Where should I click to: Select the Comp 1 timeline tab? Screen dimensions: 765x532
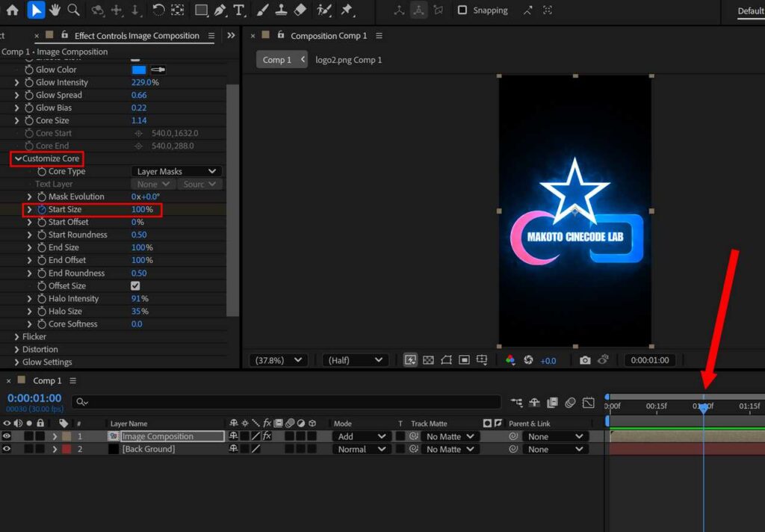tap(47, 381)
